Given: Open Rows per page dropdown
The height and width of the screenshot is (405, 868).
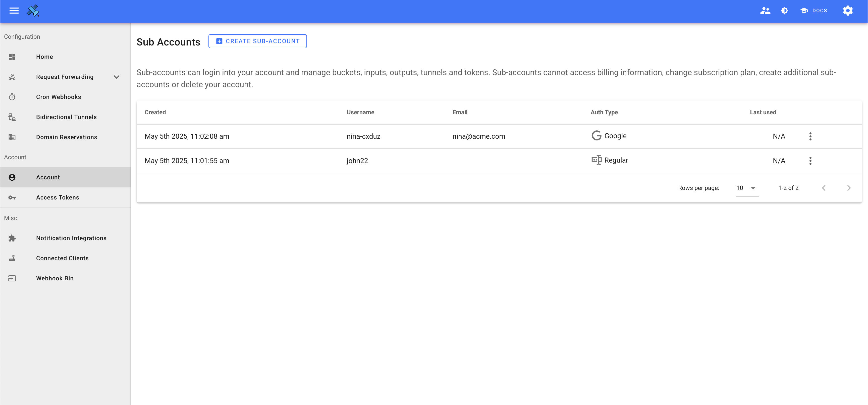Looking at the screenshot, I should coord(747,188).
